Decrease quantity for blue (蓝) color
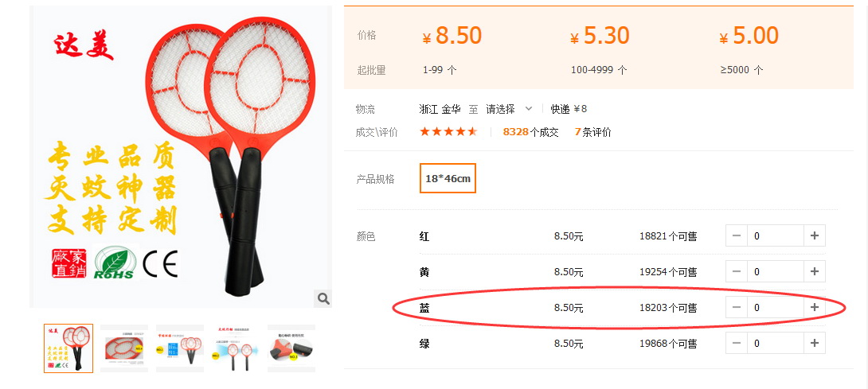 tap(737, 308)
